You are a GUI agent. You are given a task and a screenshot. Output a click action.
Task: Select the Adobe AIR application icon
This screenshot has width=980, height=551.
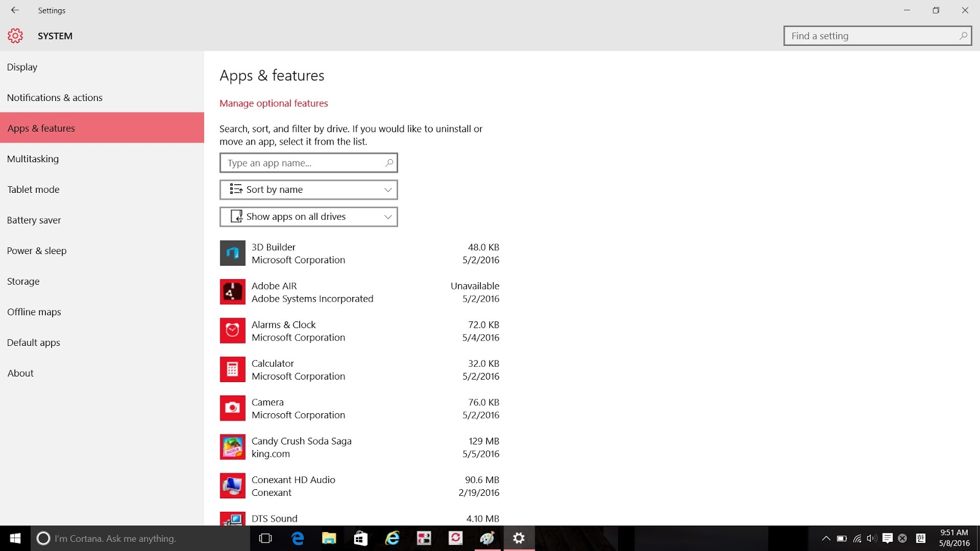[233, 291]
